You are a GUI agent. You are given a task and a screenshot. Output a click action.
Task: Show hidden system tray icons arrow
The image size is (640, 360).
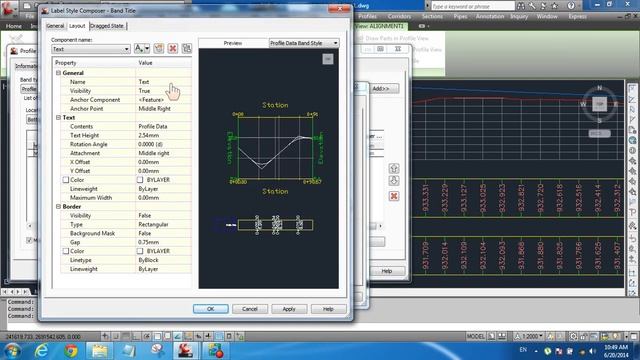point(536,351)
